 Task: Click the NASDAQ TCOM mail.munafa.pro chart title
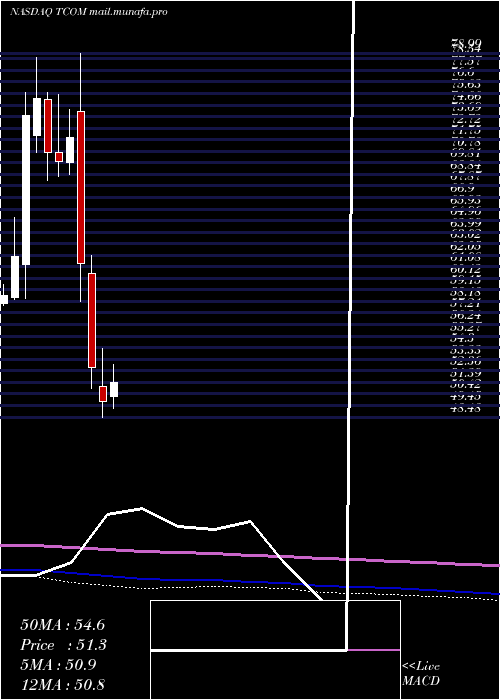click(x=89, y=12)
